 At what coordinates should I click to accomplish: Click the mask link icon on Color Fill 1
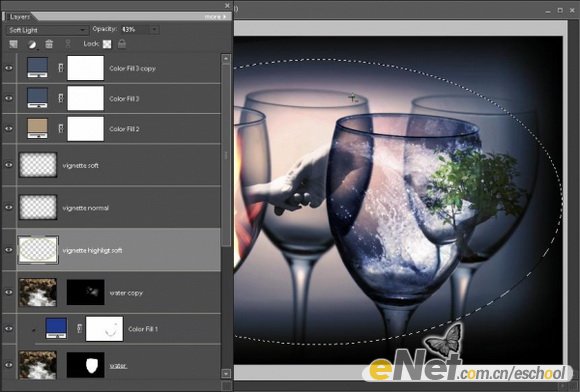[80, 328]
